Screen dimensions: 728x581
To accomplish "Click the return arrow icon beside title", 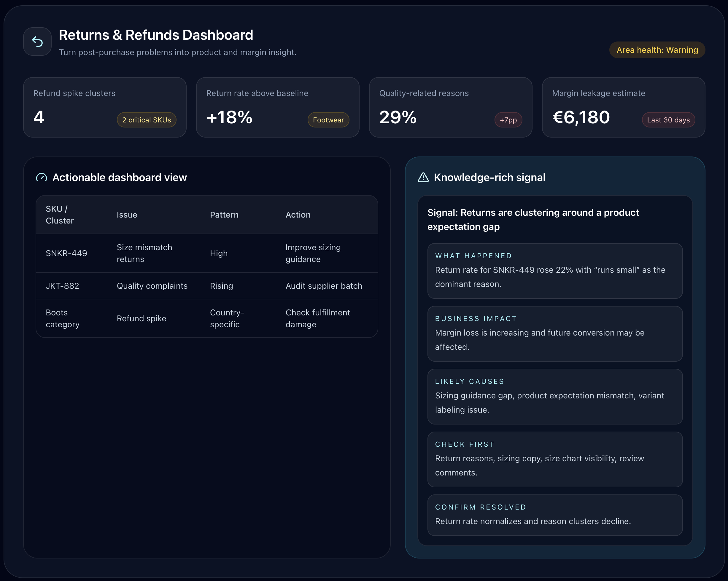I will pos(37,41).
